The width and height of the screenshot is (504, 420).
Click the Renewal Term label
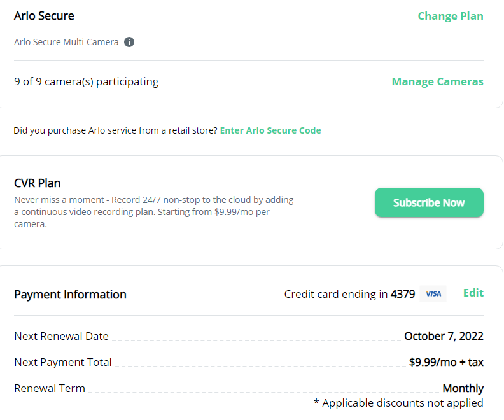click(50, 388)
